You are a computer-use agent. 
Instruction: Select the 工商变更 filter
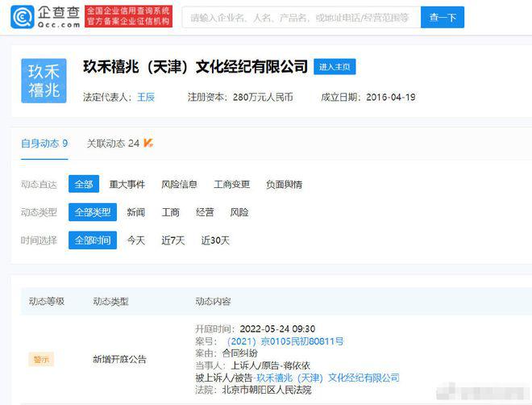pos(231,184)
